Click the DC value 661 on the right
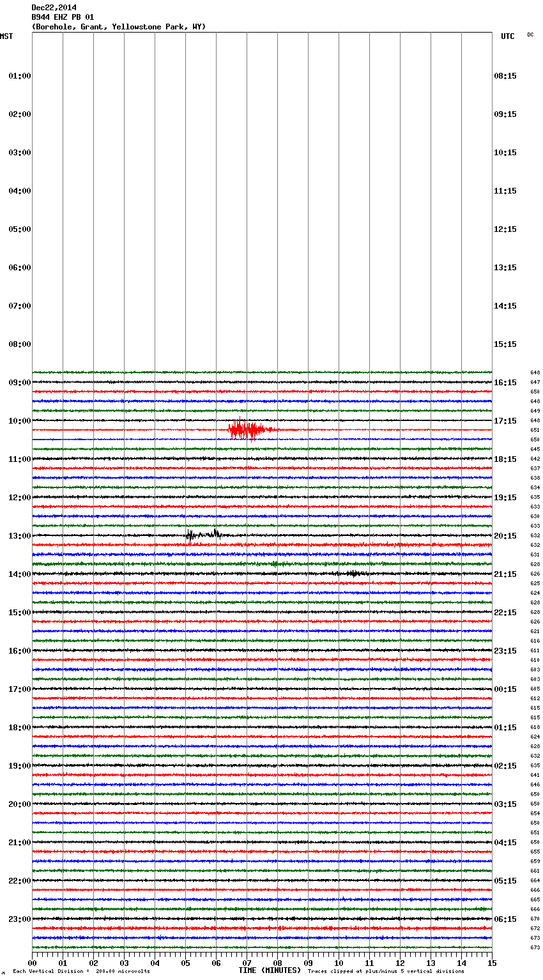This screenshot has width=543, height=980. coord(535,871)
